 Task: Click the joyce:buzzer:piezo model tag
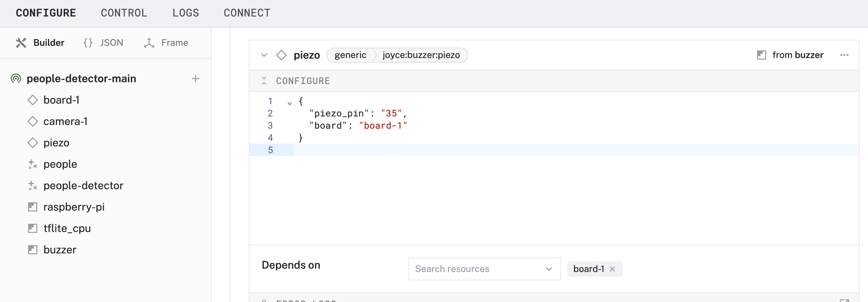coord(421,55)
